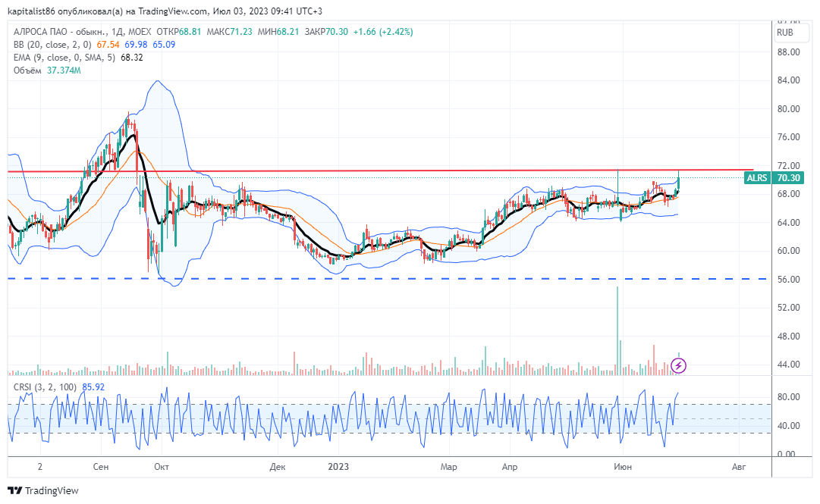Screen dimensions: 820x504
Task: Click the +1.66 (+2.42%) change value
Action: 383,32
